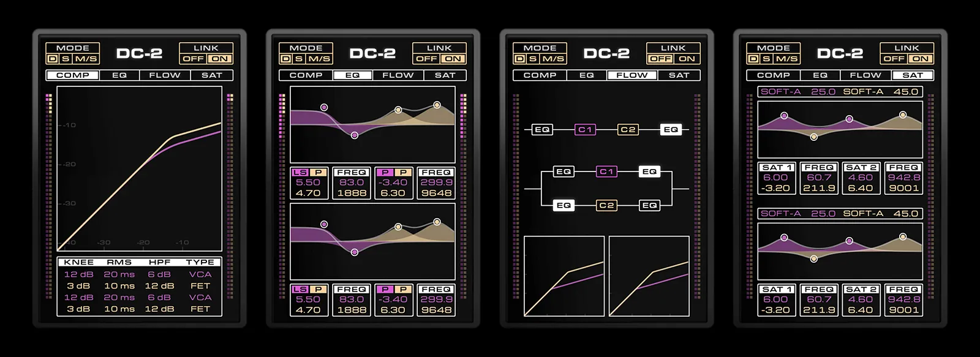Image resolution: width=980 pixels, height=357 pixels.
Task: Adjust the 5.50 gain value in upper EQ section
Action: (x=308, y=182)
